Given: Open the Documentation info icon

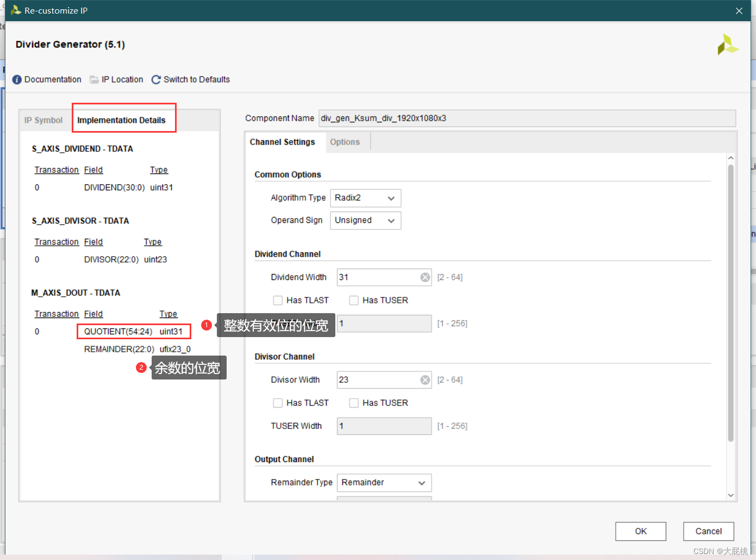Looking at the screenshot, I should 17,79.
